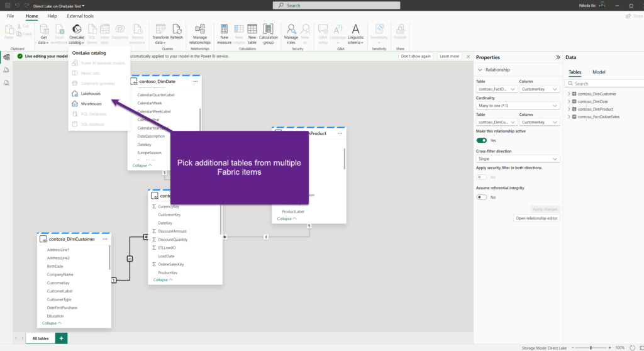Collapse the contoso_DimCustomer table card

[52, 323]
